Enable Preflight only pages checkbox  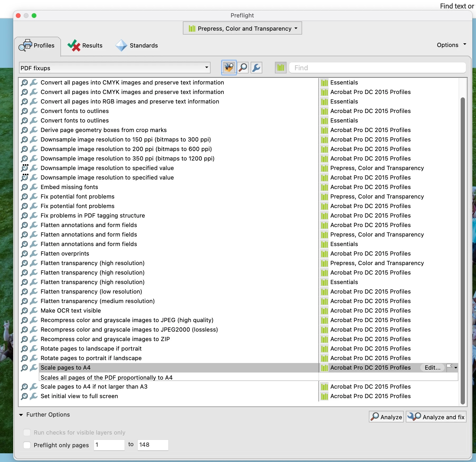click(x=27, y=445)
